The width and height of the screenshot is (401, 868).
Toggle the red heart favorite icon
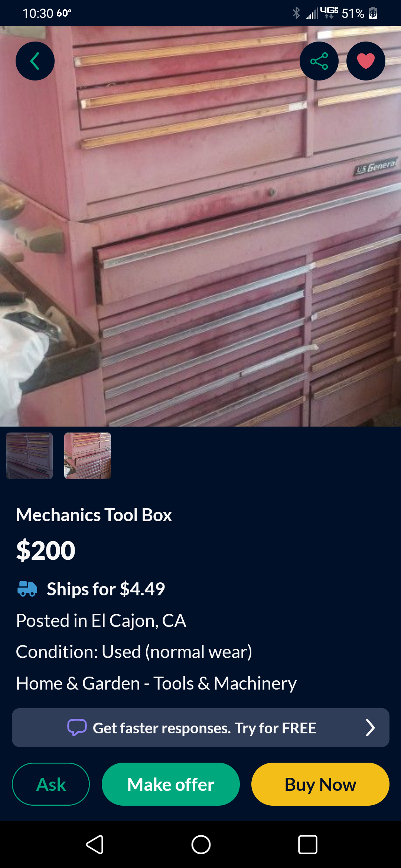[x=366, y=61]
